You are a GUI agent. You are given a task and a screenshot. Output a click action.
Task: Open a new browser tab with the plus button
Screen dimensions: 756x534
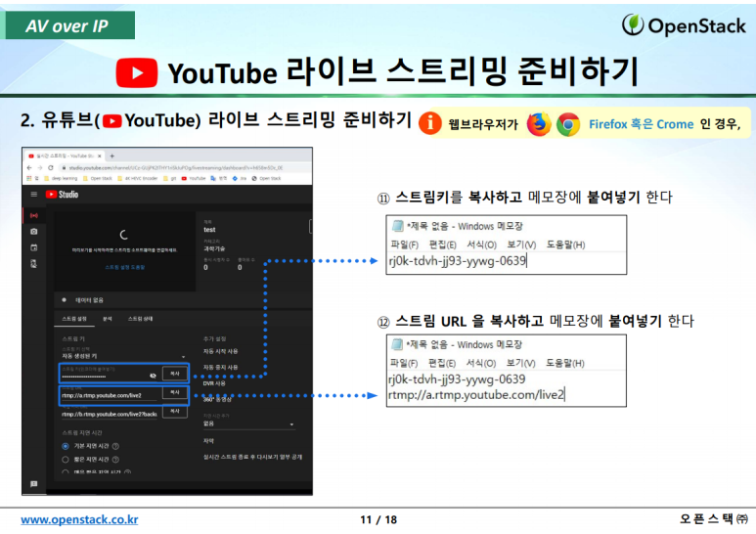pos(111,156)
